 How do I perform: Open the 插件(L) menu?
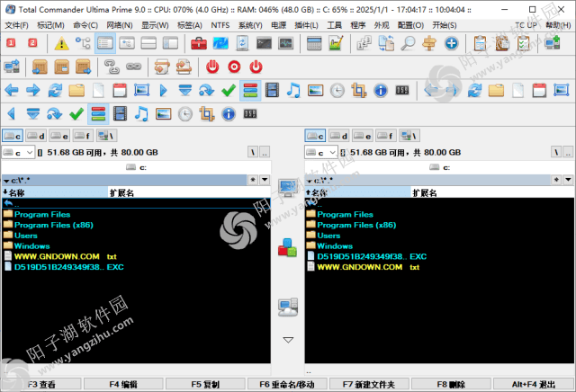tap(306, 25)
